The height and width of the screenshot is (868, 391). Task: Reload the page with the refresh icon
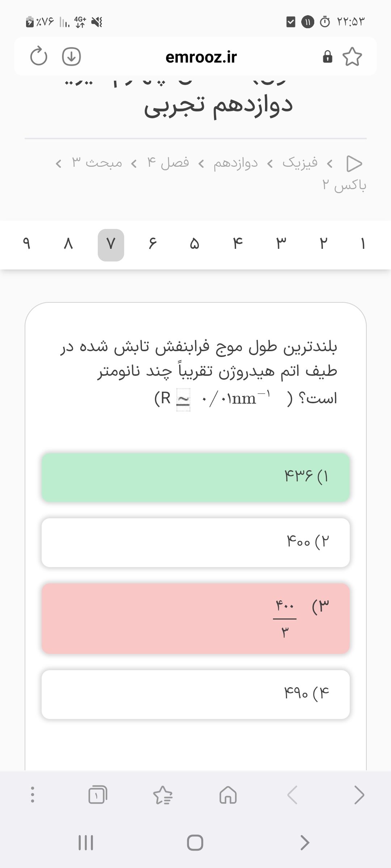point(39,56)
